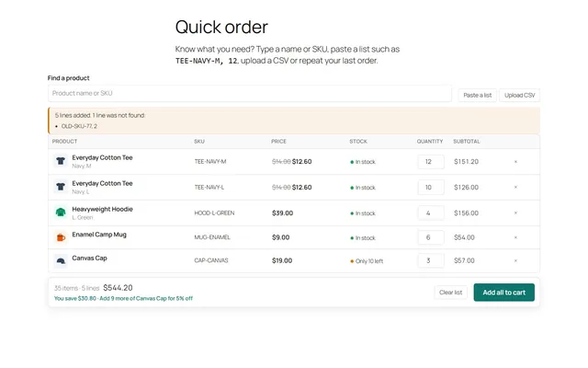
Task: Click the navy tee icon for TEE-NAVY-L
Action: coord(61,187)
